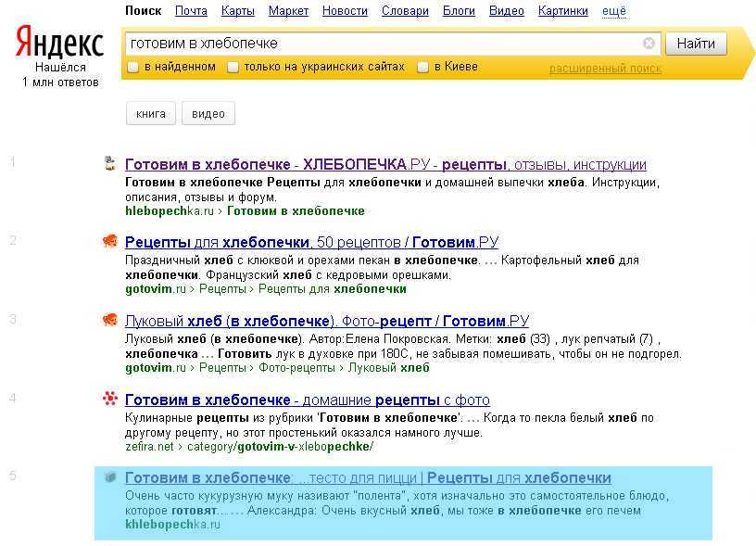This screenshot has width=756, height=546.
Task: Click the khlebopechka.ru green URL
Action: [172, 525]
